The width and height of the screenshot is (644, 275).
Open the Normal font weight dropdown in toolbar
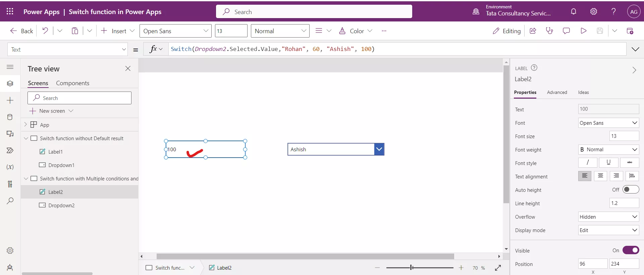(x=280, y=31)
